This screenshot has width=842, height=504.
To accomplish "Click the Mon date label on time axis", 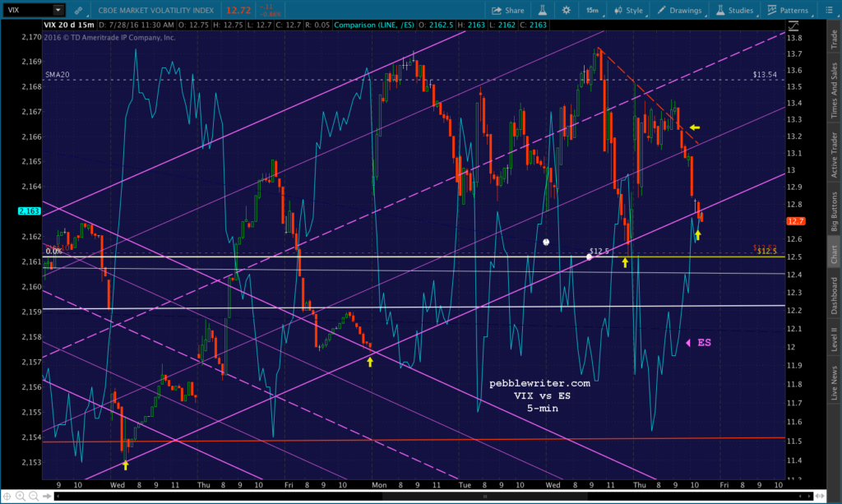I will 379,484.
